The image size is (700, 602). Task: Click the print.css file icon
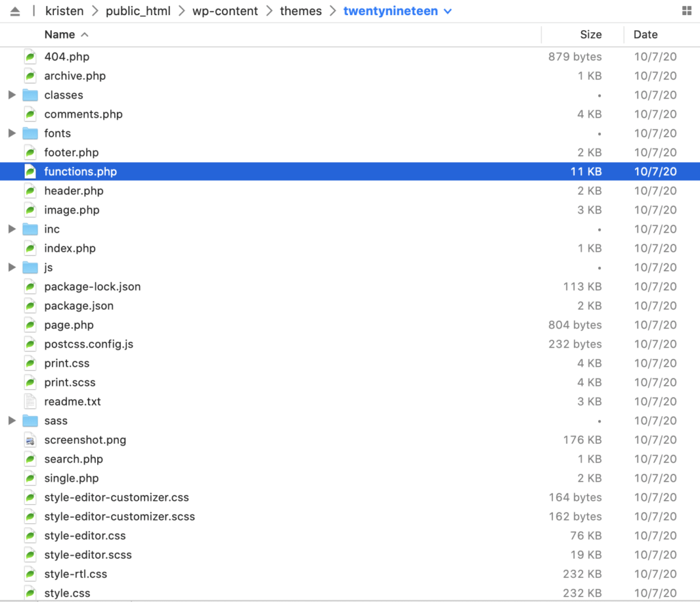click(30, 363)
